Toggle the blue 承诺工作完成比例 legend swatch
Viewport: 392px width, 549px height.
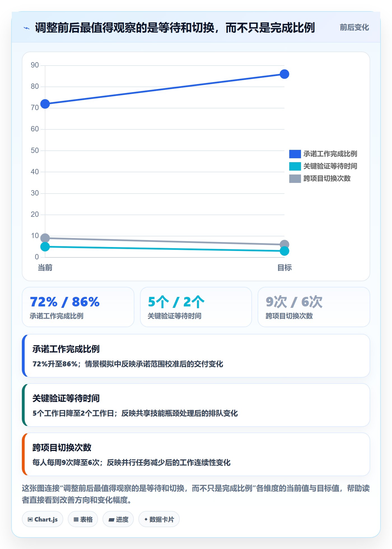(x=295, y=154)
